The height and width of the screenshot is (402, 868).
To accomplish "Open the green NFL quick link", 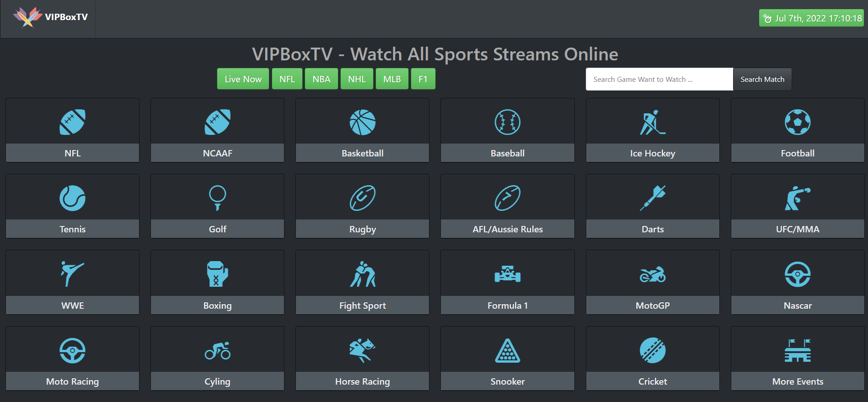I will click(x=287, y=79).
